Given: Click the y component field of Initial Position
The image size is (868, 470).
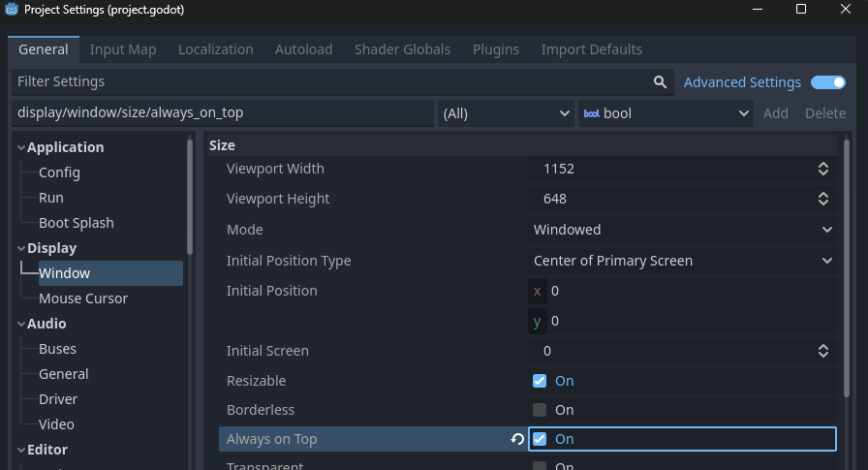Looking at the screenshot, I should [682, 321].
